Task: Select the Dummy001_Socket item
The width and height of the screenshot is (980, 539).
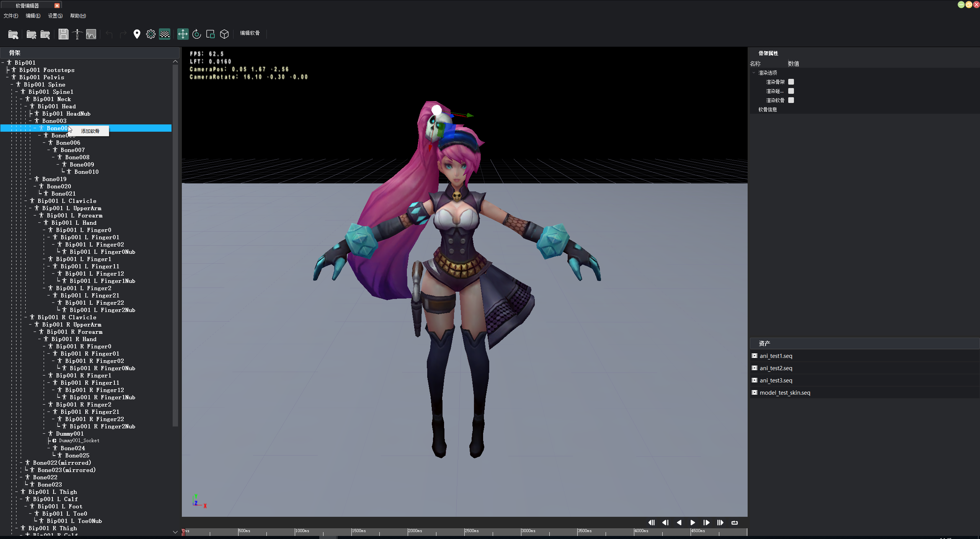Action: click(x=79, y=441)
